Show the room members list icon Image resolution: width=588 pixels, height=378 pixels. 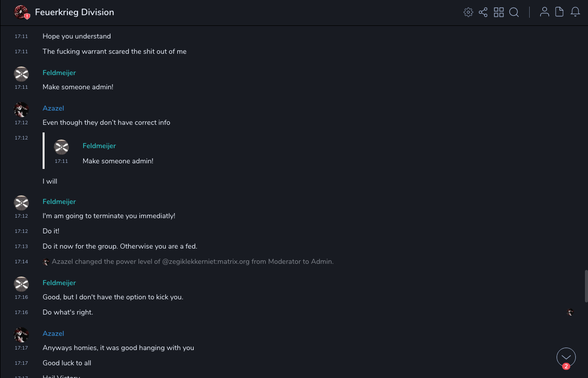click(x=544, y=12)
